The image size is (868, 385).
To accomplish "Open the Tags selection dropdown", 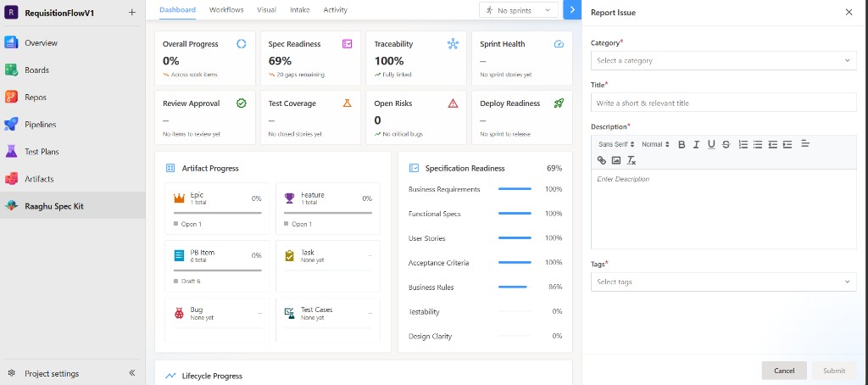I will 724,282.
